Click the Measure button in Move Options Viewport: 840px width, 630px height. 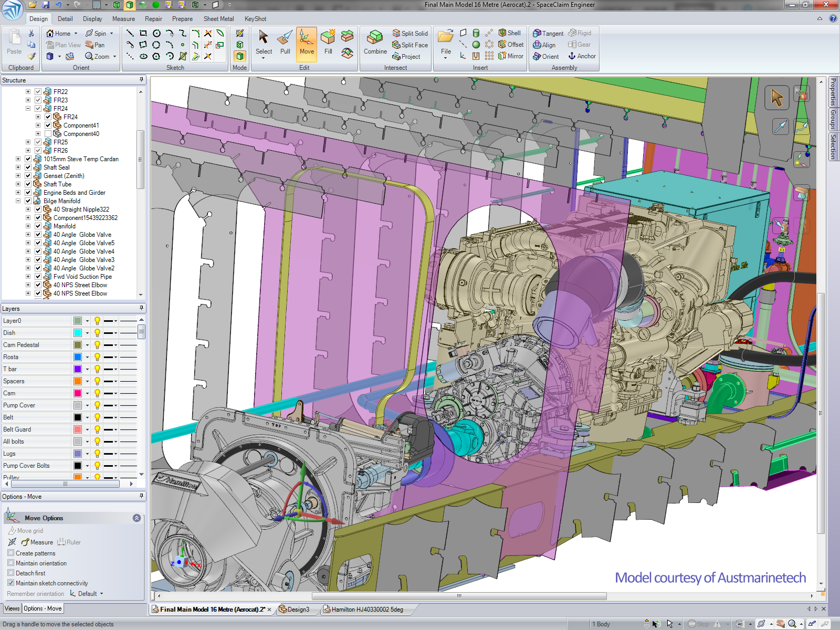[37, 542]
